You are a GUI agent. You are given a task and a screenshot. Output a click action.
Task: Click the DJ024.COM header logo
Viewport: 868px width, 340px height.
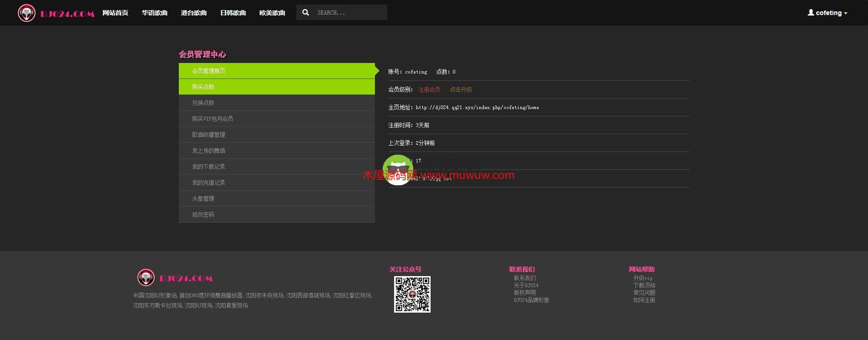click(56, 13)
